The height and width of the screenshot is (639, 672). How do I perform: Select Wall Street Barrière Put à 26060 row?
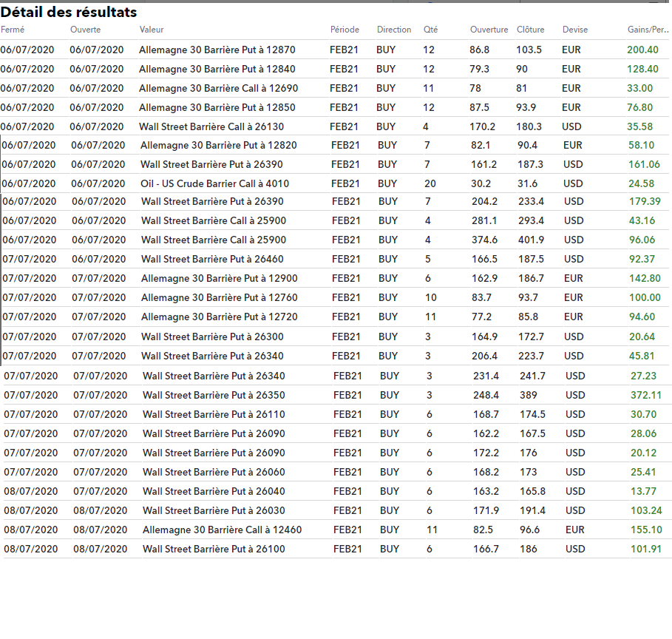pos(336,473)
